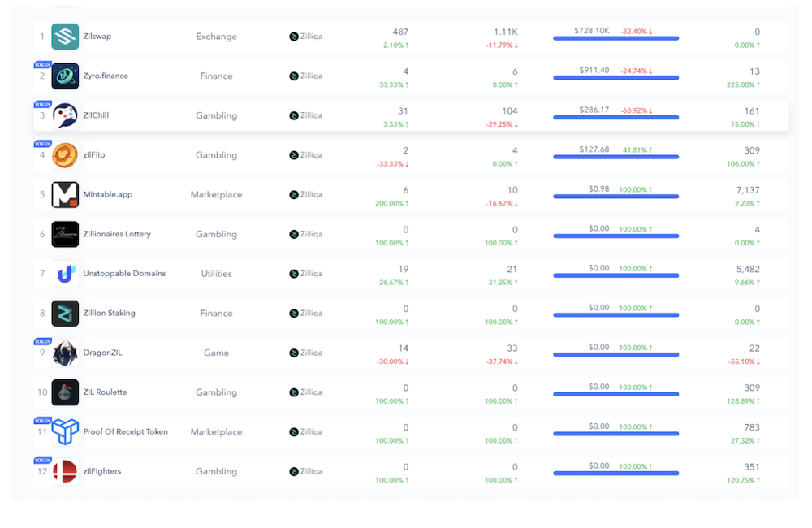This screenshot has width=812, height=528.
Task: Click the -60.92% change in ZilChill row
Action: 637,111
